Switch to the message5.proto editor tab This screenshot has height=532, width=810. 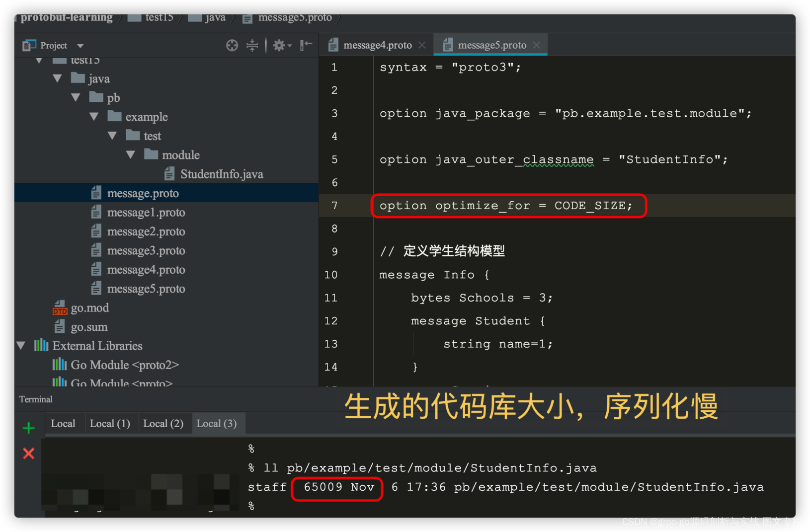tap(491, 45)
